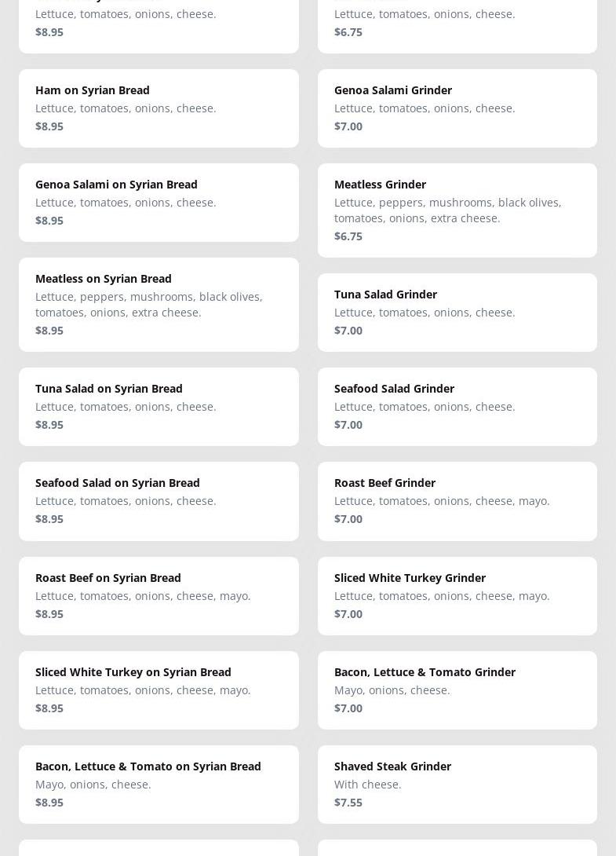Viewport: 616px width, 856px height.
Task: Click the Tuna Salad Grinder card
Action: pyautogui.click(x=457, y=313)
